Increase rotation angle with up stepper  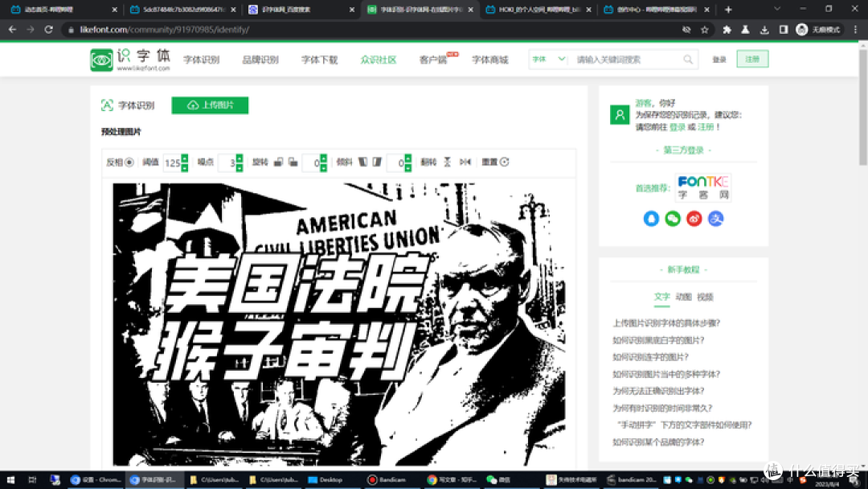click(x=323, y=158)
